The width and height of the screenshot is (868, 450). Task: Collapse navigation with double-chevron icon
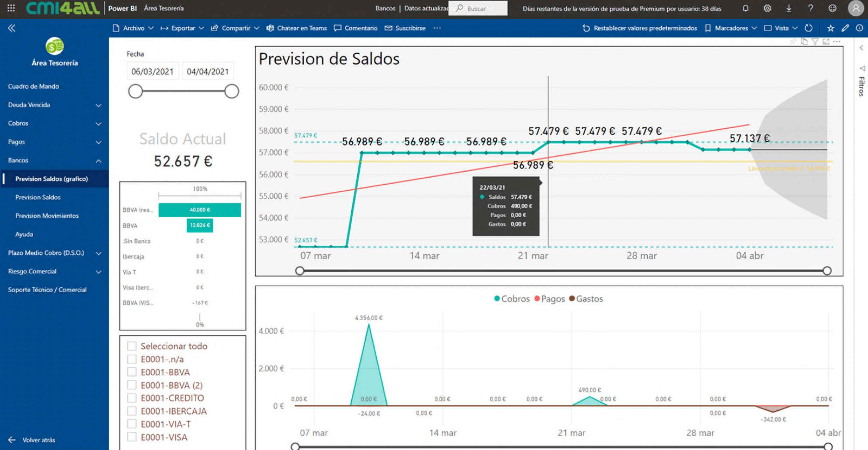[12, 28]
